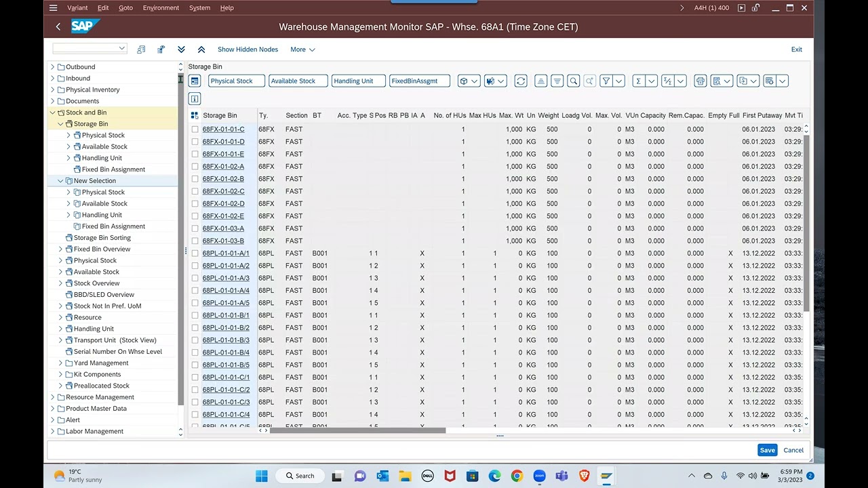Click the Physical Stock button
This screenshot has height=488, width=868.
[236, 81]
